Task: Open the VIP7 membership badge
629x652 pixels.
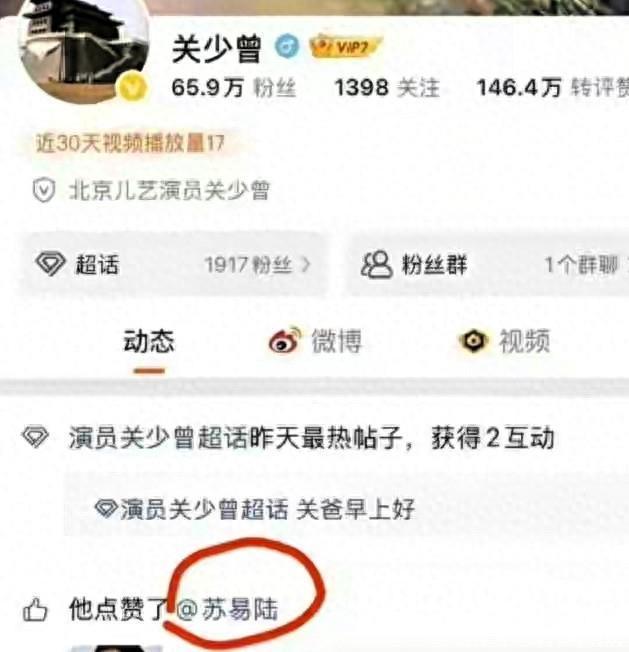Action: tap(345, 46)
